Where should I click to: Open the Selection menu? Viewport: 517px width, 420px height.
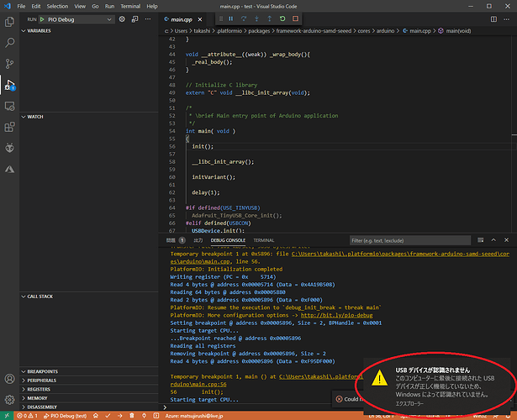(57, 6)
